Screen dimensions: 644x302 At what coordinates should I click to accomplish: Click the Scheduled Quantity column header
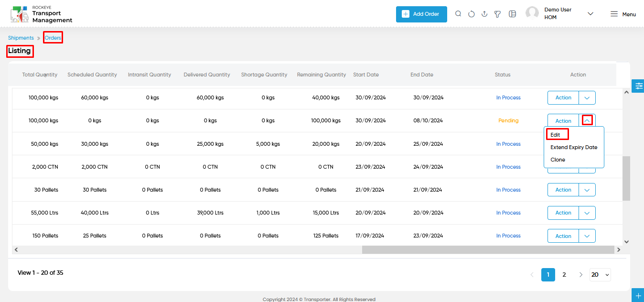pyautogui.click(x=92, y=75)
